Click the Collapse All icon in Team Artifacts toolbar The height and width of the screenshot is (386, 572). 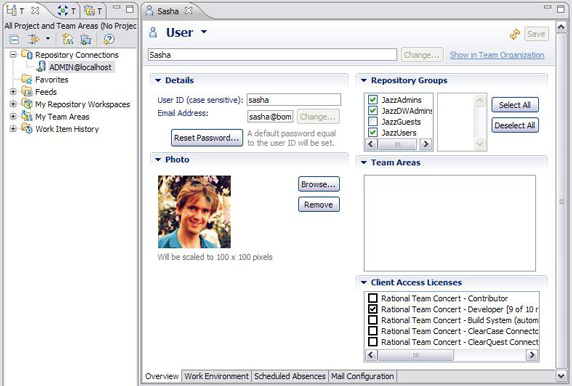pos(14,39)
